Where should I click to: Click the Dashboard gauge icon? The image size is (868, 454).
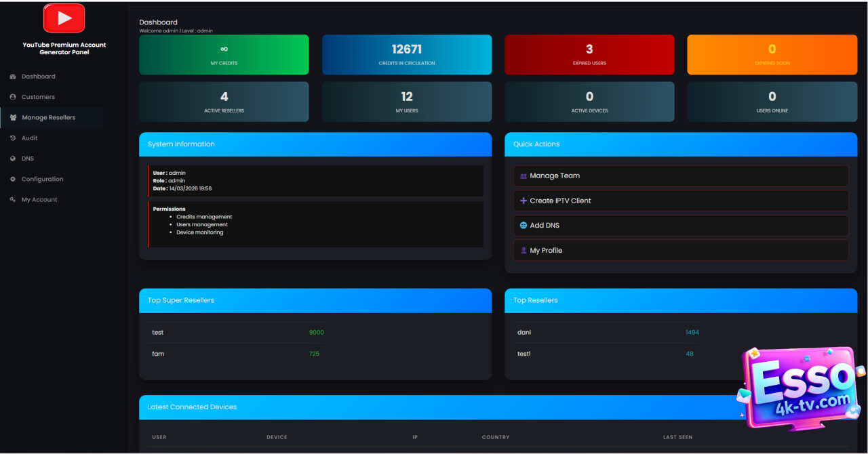point(13,77)
